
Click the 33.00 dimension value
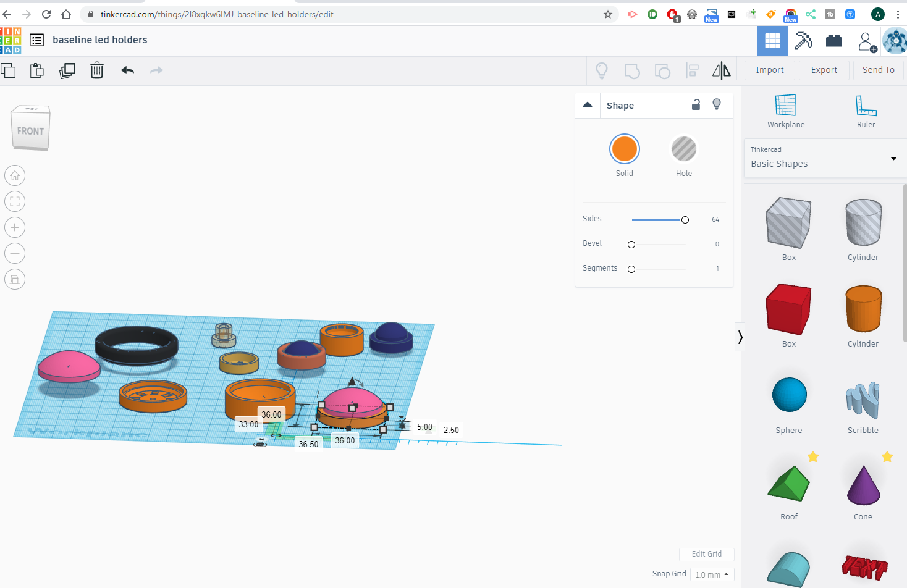point(248,424)
